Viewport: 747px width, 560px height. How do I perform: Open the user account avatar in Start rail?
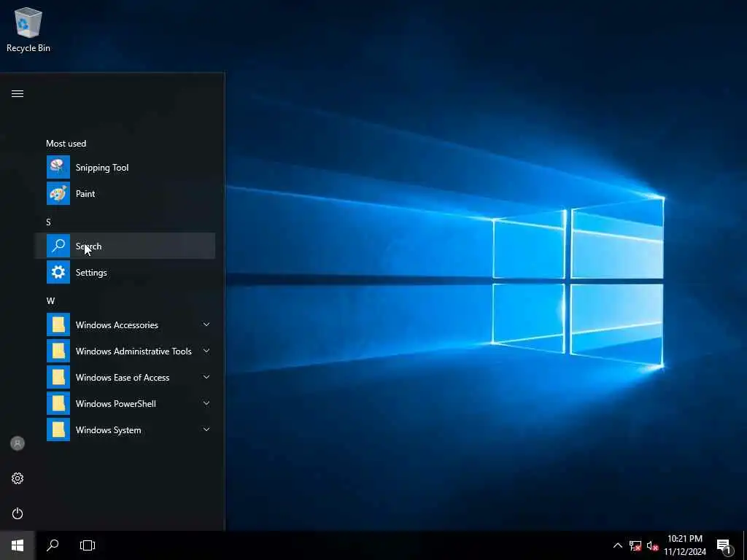click(18, 443)
